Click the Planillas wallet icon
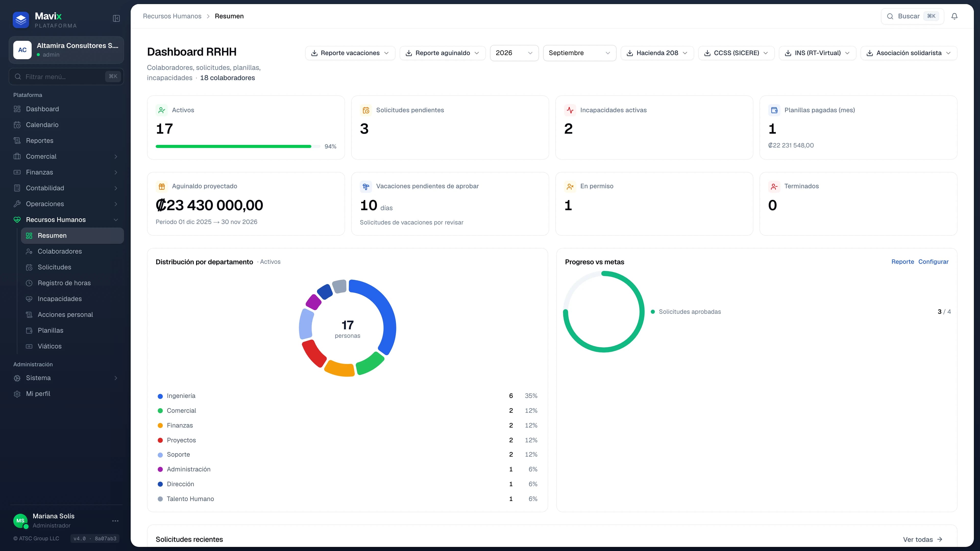The height and width of the screenshot is (551, 980). tap(29, 330)
